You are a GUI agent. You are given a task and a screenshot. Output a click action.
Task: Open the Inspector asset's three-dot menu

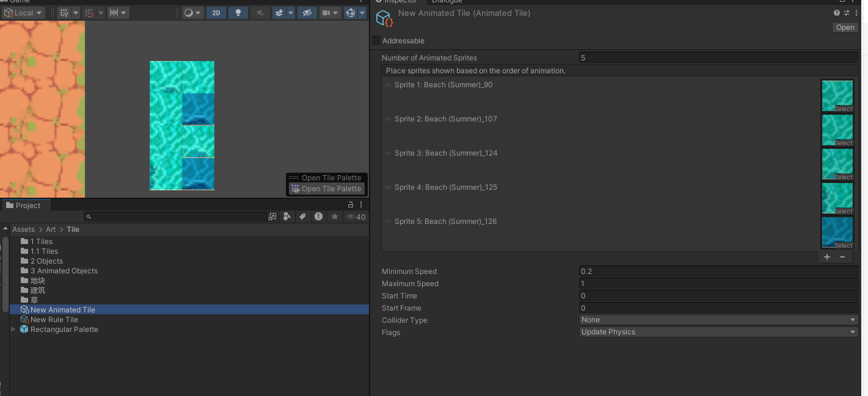(x=856, y=13)
